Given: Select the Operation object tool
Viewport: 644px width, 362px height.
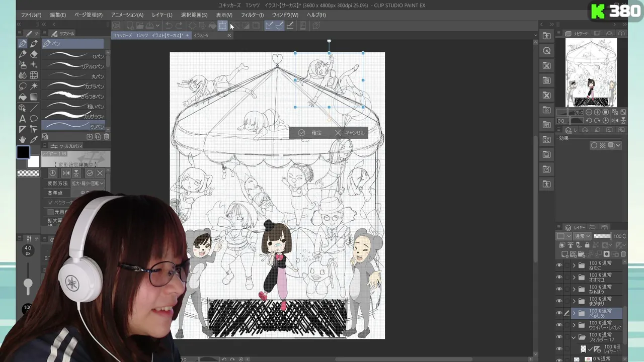Looking at the screenshot, I should pyautogui.click(x=23, y=108).
